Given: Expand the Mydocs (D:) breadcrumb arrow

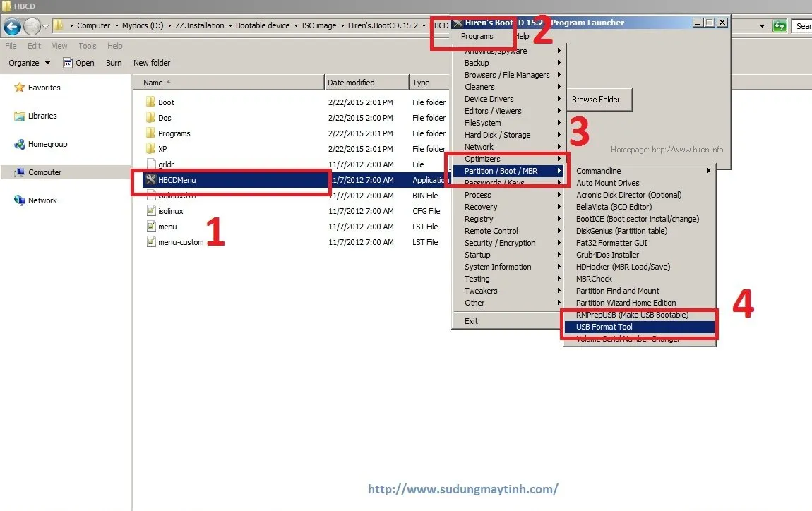Looking at the screenshot, I should pyautogui.click(x=169, y=25).
